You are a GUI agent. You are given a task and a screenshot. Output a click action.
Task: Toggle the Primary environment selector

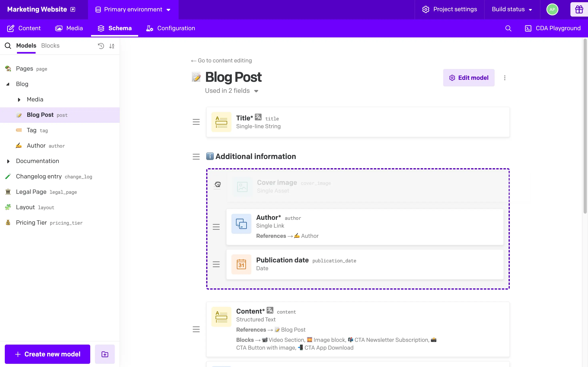133,9
